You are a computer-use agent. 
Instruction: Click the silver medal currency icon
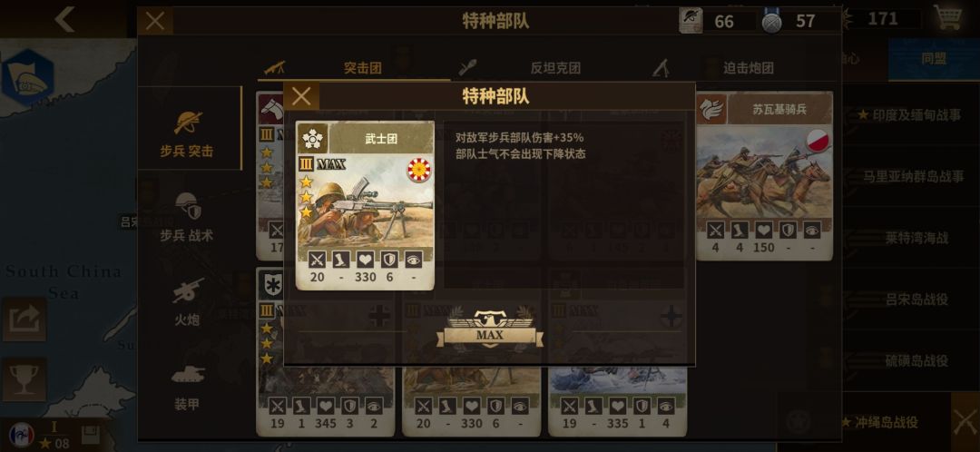pos(772,21)
